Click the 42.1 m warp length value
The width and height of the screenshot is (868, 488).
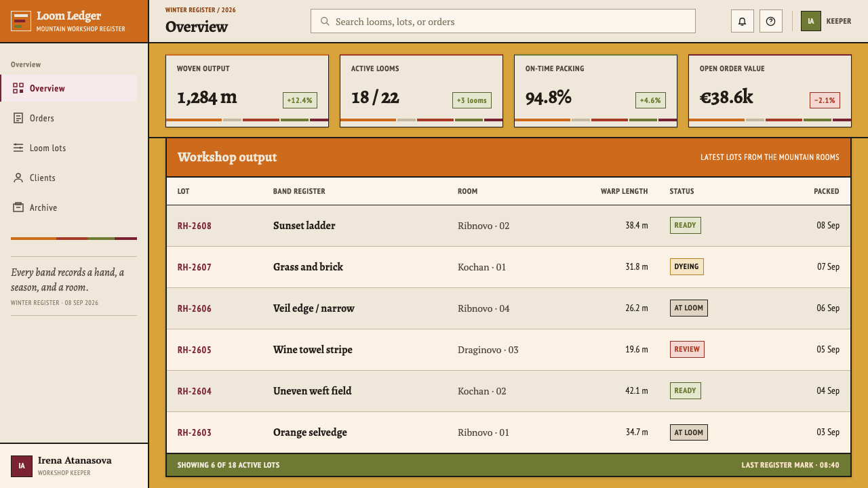[637, 391]
